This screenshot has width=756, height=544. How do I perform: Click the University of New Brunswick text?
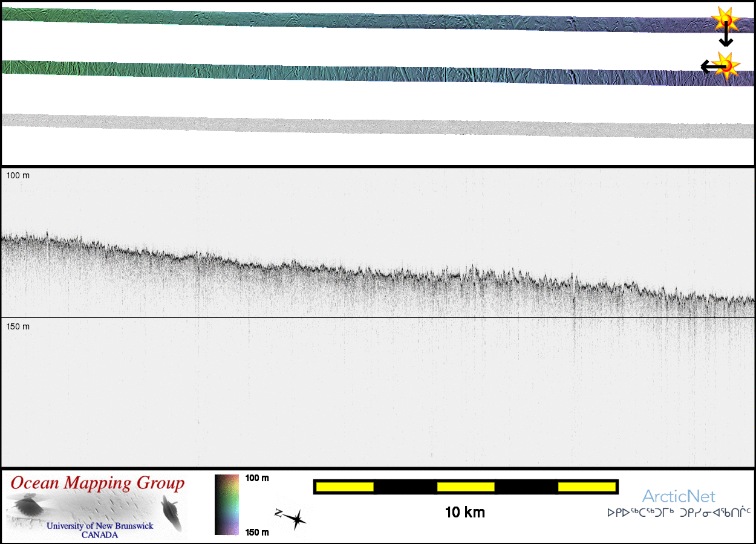tap(100, 526)
